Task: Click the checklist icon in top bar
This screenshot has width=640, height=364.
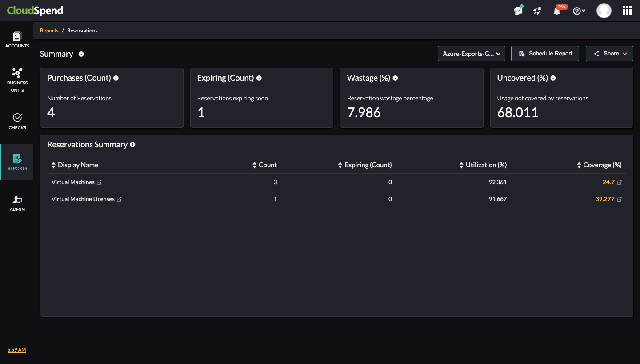Action: click(518, 11)
